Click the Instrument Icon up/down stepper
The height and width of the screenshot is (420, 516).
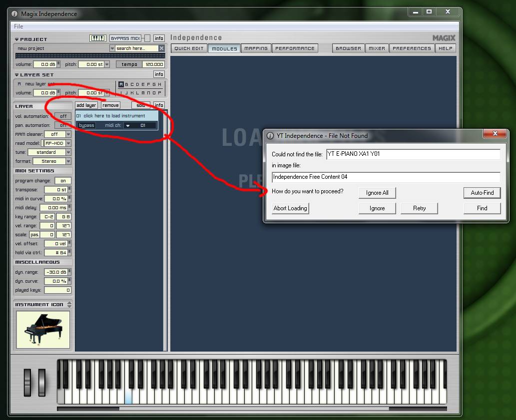click(x=69, y=304)
